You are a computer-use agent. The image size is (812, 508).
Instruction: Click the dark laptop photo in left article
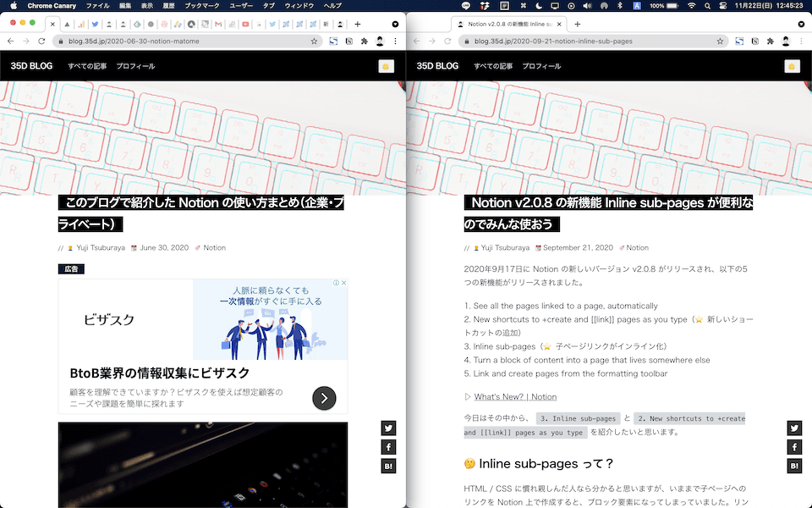tap(203, 465)
